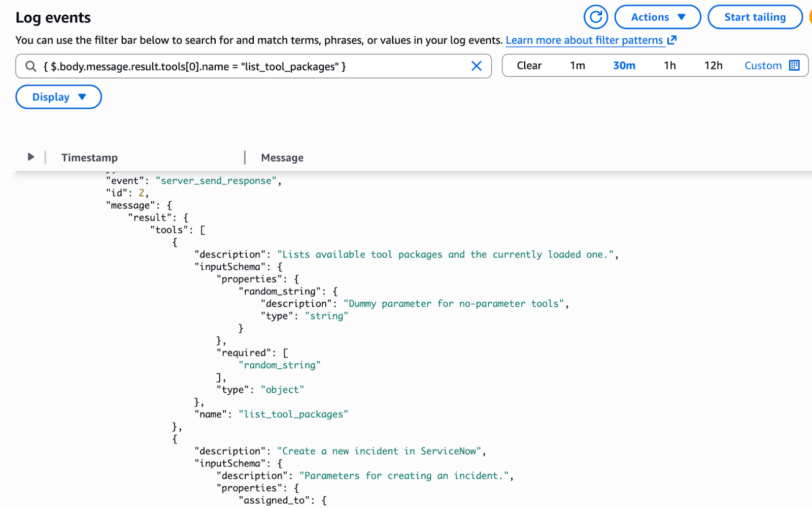
Task: Click into the filter pattern text field
Action: coord(254,67)
